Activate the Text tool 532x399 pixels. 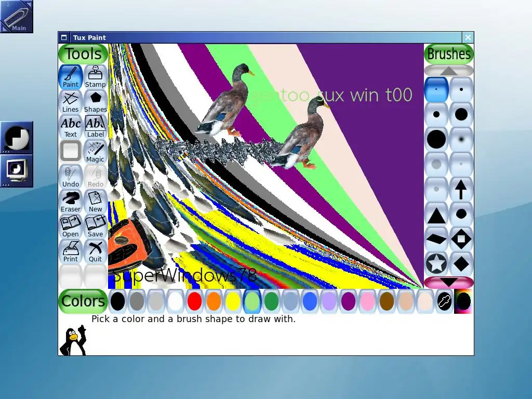click(x=71, y=127)
